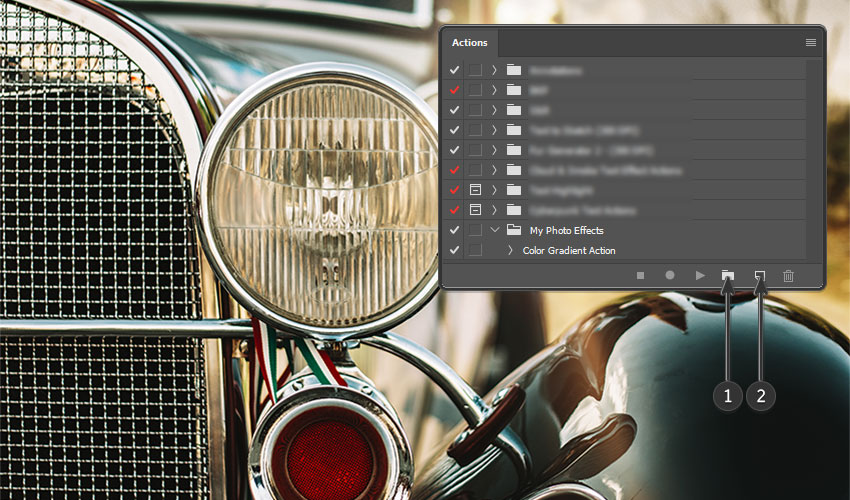Toggle the checkmark of the topmost action set

[x=454, y=70]
